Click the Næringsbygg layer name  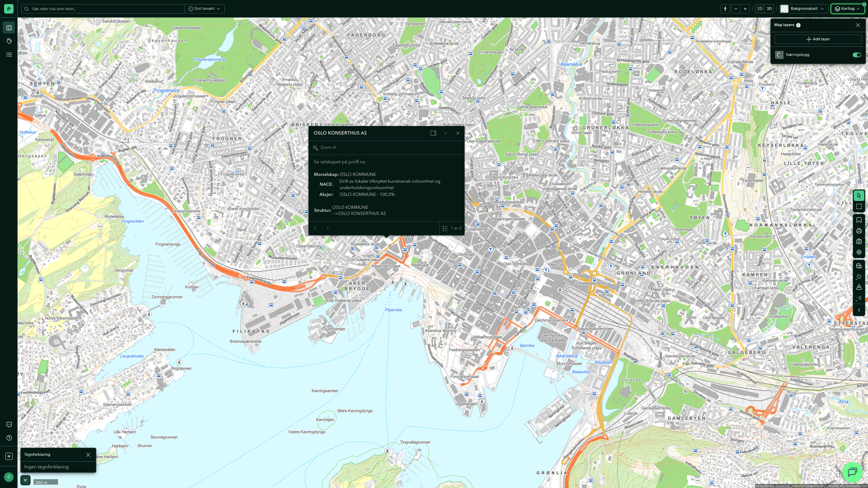(797, 55)
